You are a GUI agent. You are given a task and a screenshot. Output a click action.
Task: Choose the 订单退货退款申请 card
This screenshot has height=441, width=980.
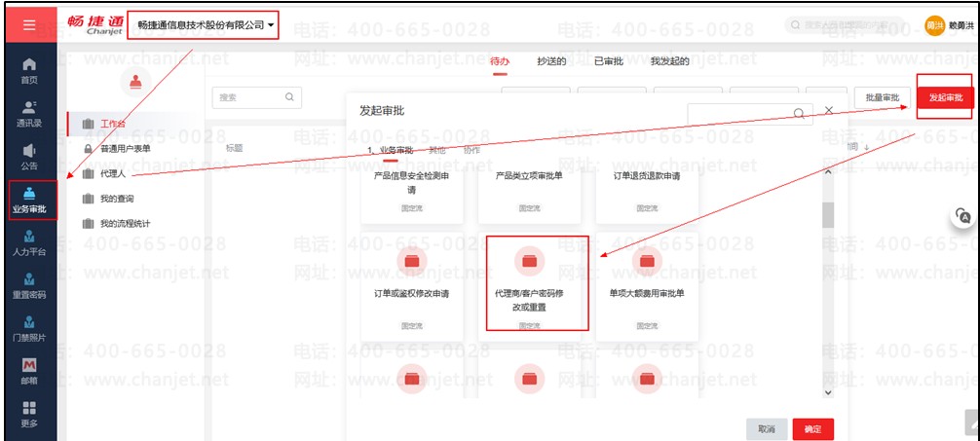coord(647,194)
